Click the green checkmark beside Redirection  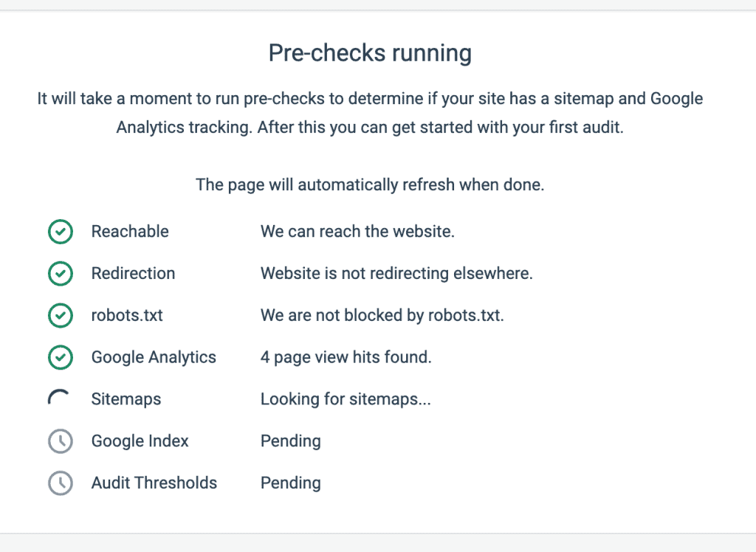point(61,274)
